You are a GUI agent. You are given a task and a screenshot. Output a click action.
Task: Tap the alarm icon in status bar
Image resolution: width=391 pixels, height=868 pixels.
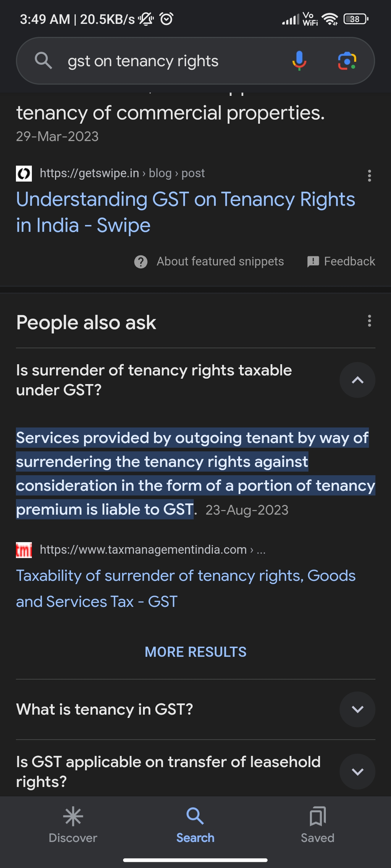167,19
